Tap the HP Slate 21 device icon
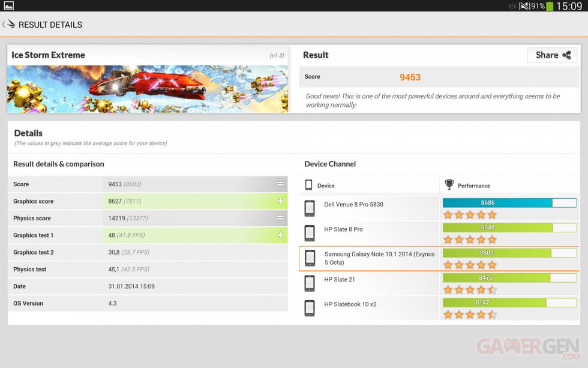The height and width of the screenshot is (368, 588). (x=310, y=283)
